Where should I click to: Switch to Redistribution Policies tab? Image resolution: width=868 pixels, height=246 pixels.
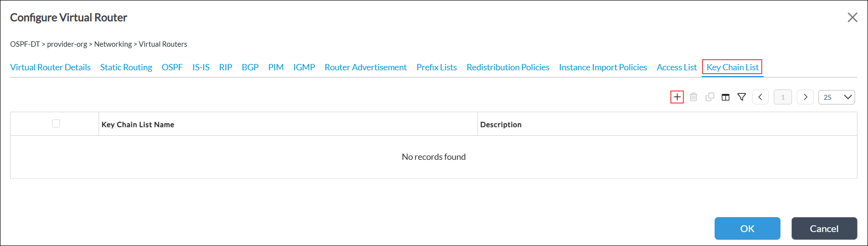(508, 67)
